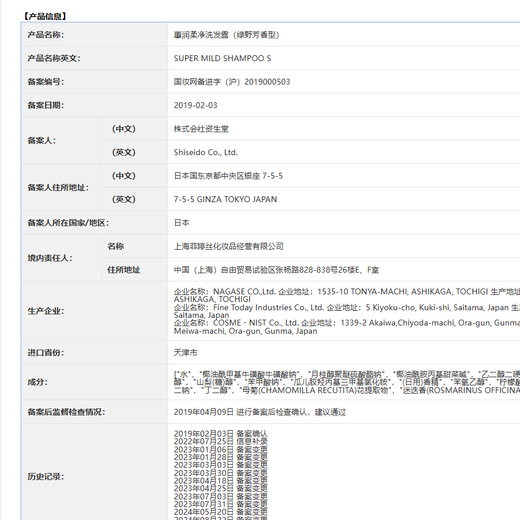Screen dimensions: 520x520
Task: Click history entry 2022年07月25日 信息补录
Action: [x=220, y=441]
